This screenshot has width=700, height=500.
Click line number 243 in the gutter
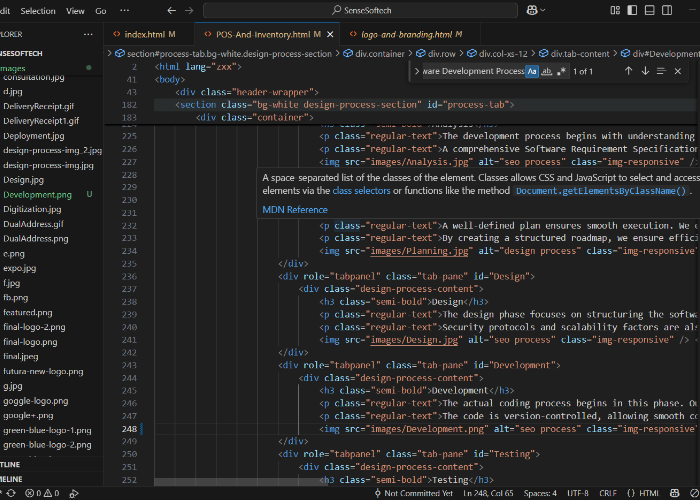(x=129, y=365)
